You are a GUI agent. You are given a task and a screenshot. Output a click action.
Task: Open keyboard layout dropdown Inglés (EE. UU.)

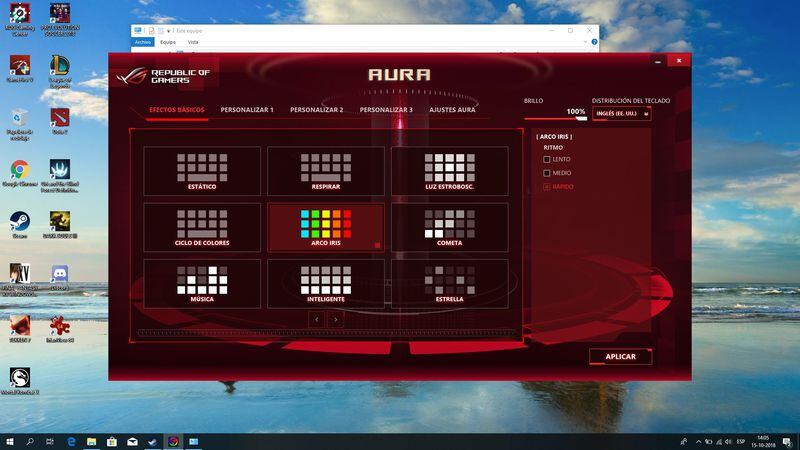pos(621,113)
